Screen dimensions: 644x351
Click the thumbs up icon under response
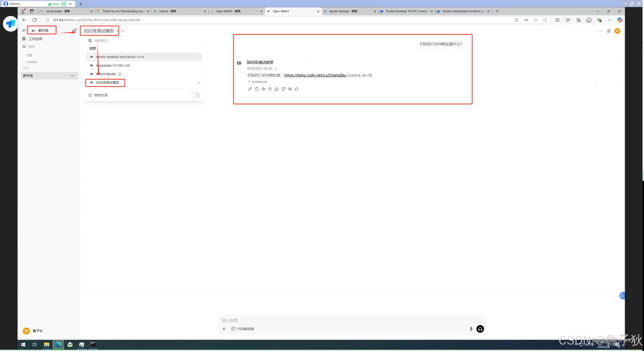click(x=277, y=89)
